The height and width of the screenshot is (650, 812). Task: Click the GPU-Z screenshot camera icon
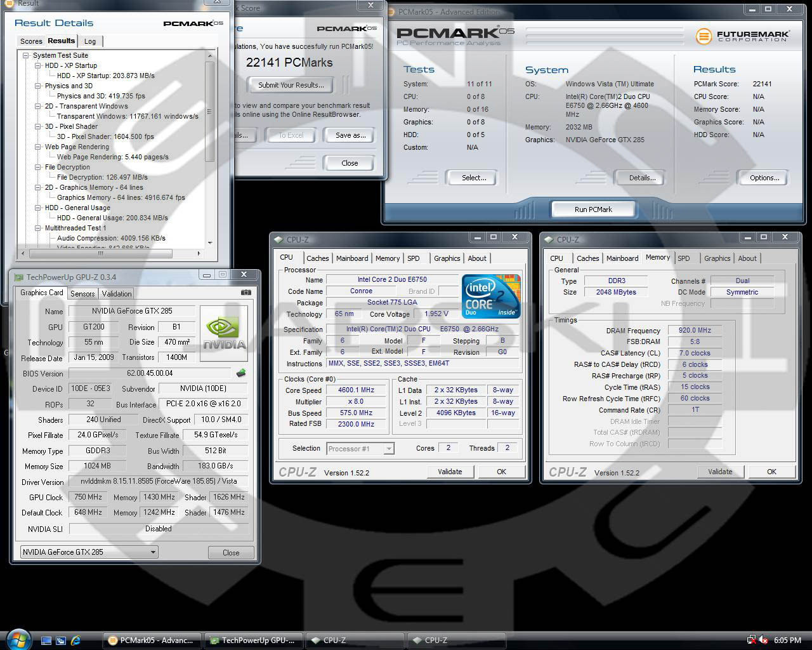point(246,293)
